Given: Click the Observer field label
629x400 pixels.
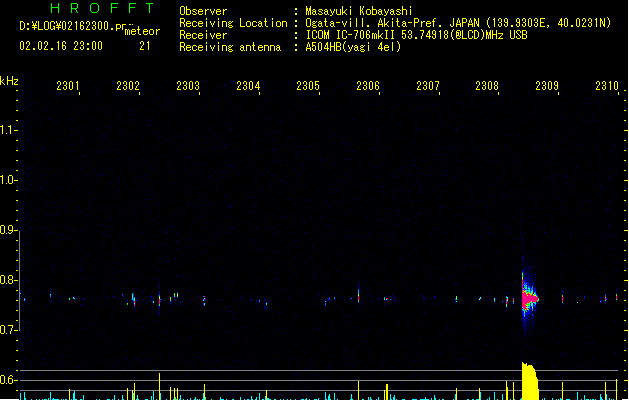Looking at the screenshot, I should click(x=203, y=11).
